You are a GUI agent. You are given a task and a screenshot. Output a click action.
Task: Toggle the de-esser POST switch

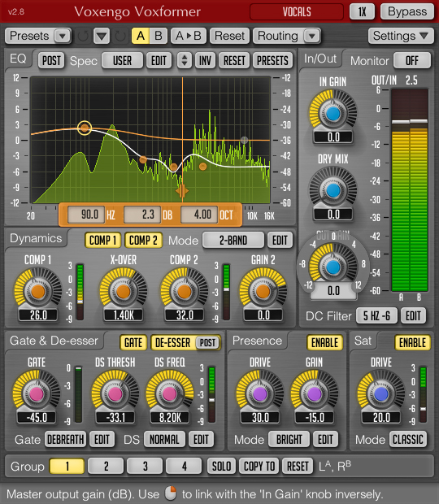pyautogui.click(x=207, y=343)
